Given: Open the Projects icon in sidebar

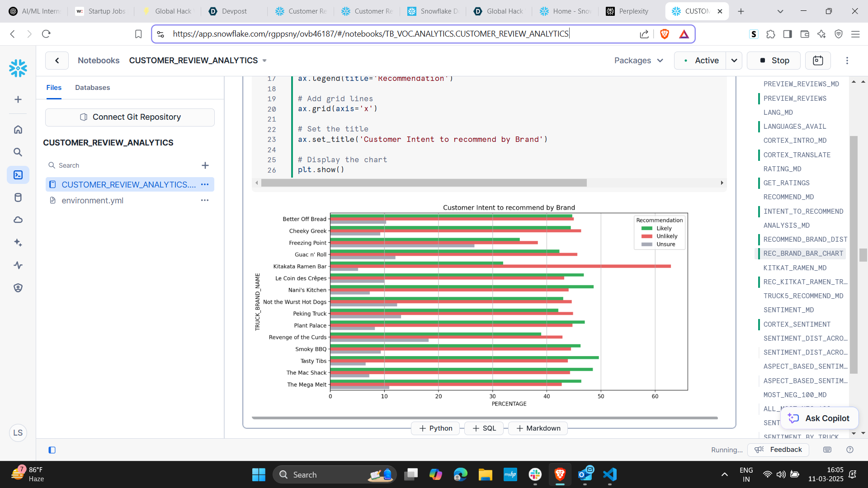Looking at the screenshot, I should pyautogui.click(x=18, y=175).
